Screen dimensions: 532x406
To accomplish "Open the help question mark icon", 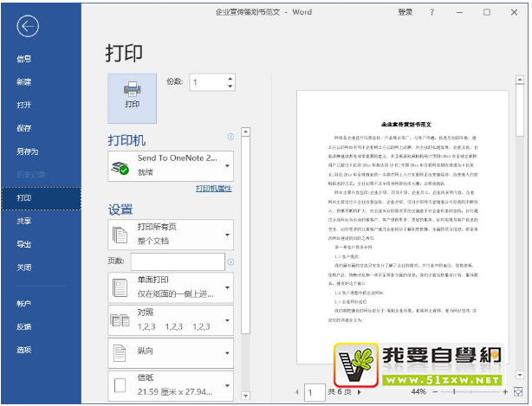I will tap(431, 12).
